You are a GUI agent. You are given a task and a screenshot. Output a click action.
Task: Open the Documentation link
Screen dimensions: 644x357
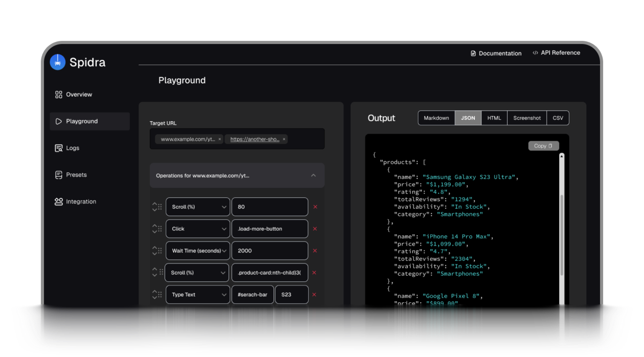click(496, 53)
